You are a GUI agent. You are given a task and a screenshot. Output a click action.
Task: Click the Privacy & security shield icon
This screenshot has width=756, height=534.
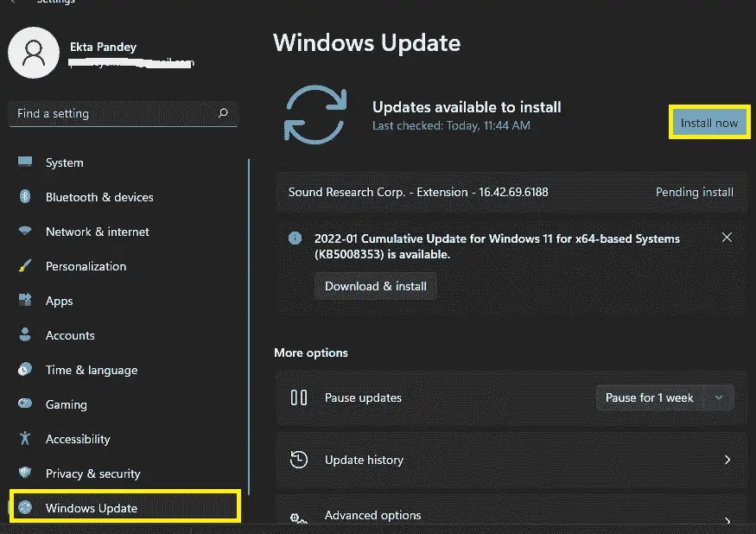(25, 473)
